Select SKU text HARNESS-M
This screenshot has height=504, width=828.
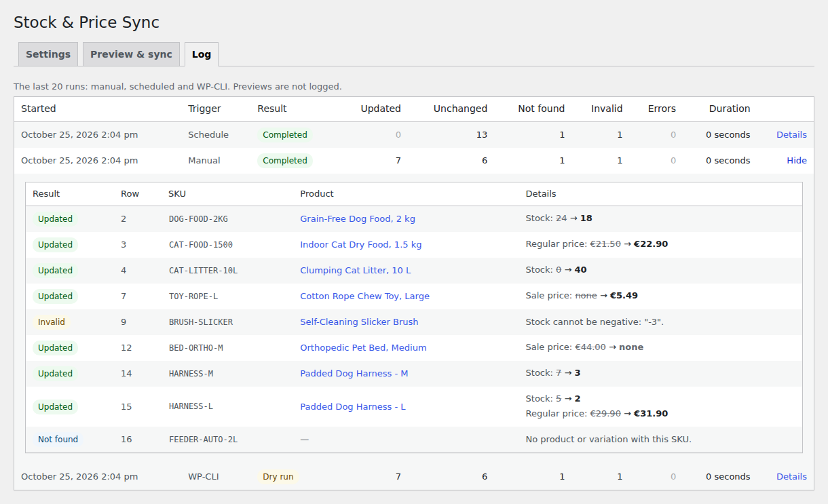[191, 374]
